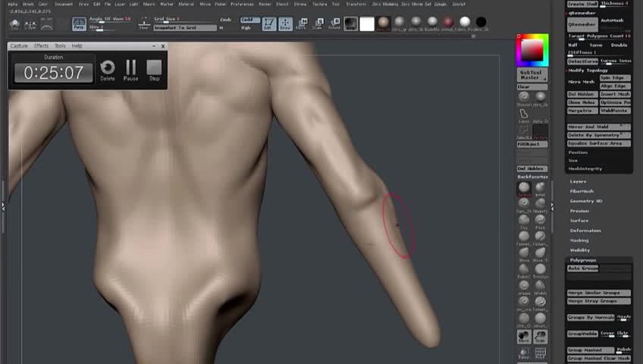Select the Move hand icon at palette bottom
Viewport: 643px width, 364px height.
tap(524, 337)
